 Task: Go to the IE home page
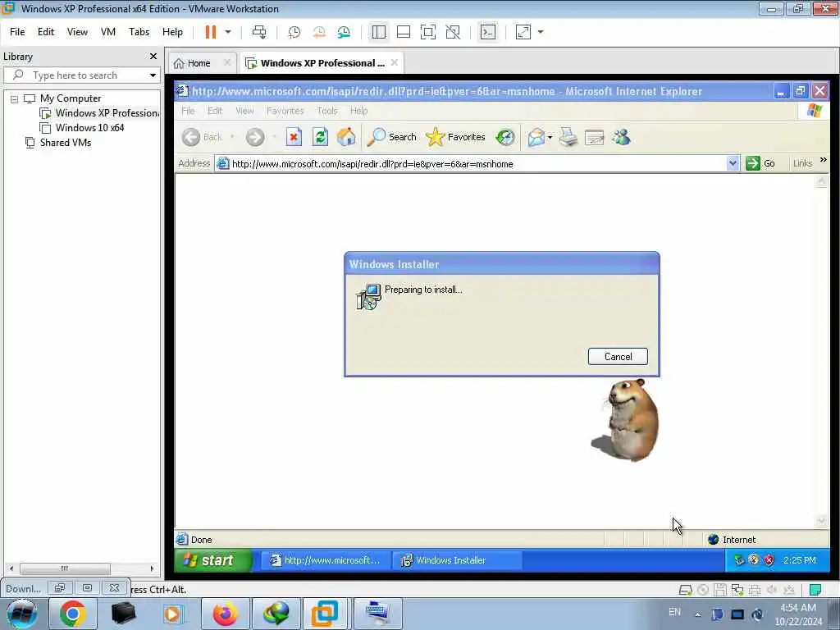coord(346,138)
